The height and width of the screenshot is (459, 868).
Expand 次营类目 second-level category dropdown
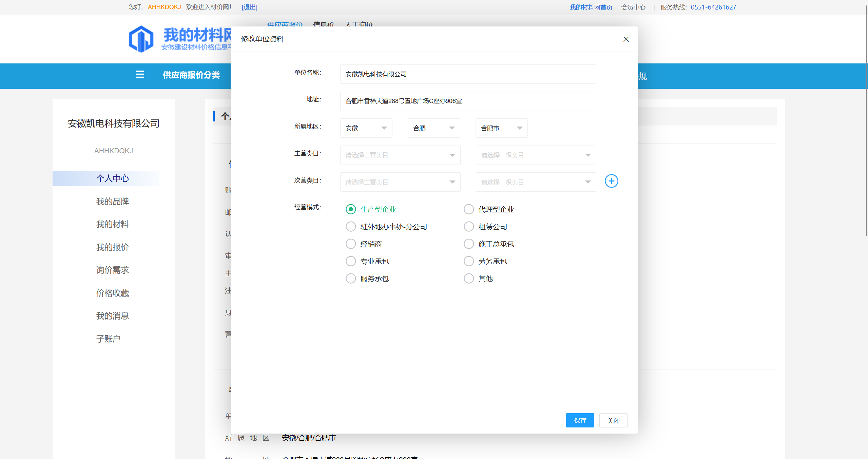[x=536, y=182]
